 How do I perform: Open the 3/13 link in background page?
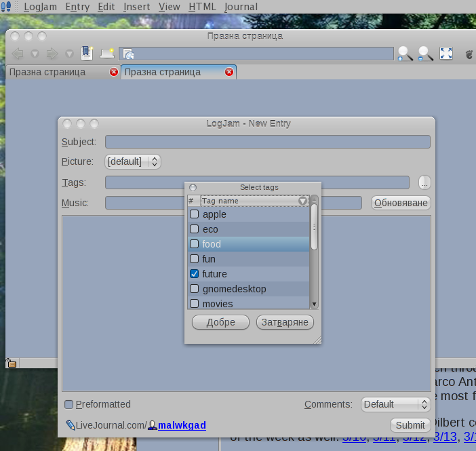[x=445, y=437]
